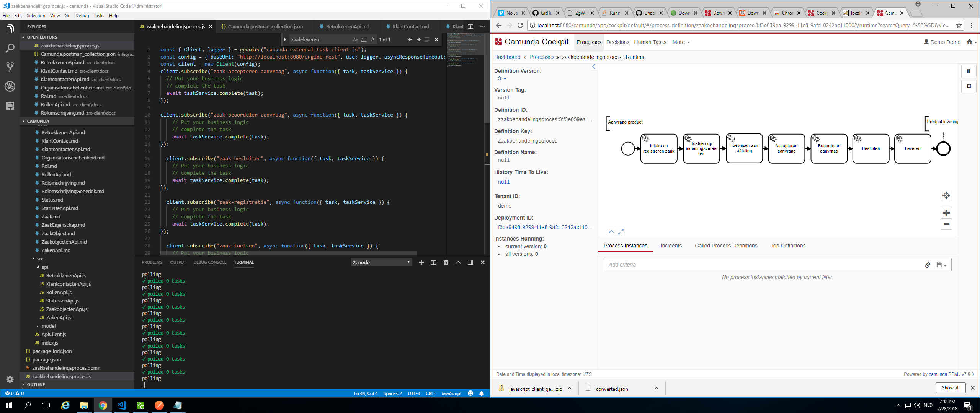Reset diagram viewport with crosshair icon
The width and height of the screenshot is (980, 413).
946,196
